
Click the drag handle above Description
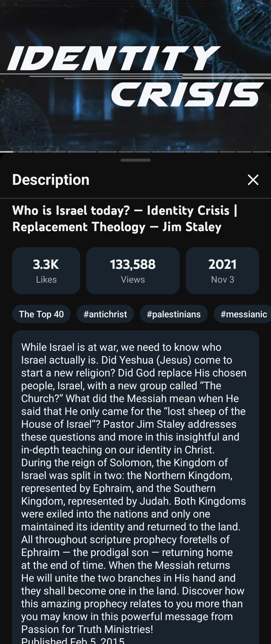pyautogui.click(x=135, y=160)
